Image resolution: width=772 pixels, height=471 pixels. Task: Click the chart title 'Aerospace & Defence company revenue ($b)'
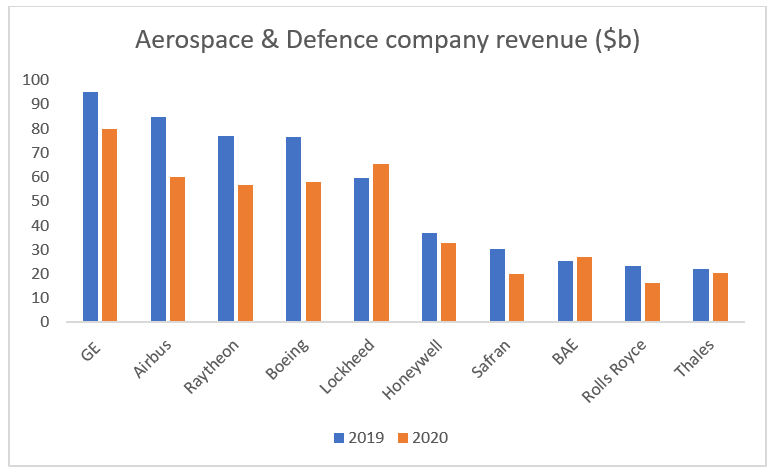tap(387, 40)
